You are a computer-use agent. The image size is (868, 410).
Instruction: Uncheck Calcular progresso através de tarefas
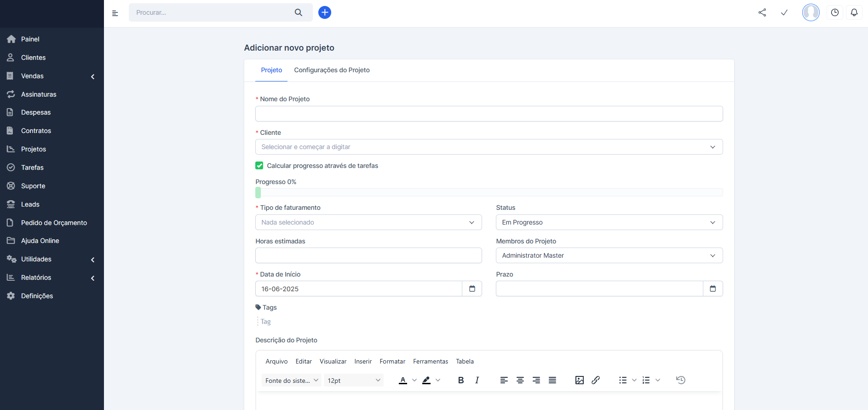click(259, 166)
